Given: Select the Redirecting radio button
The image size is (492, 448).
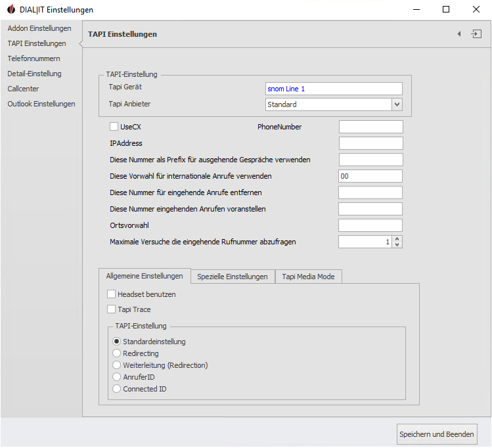Looking at the screenshot, I should tap(117, 353).
